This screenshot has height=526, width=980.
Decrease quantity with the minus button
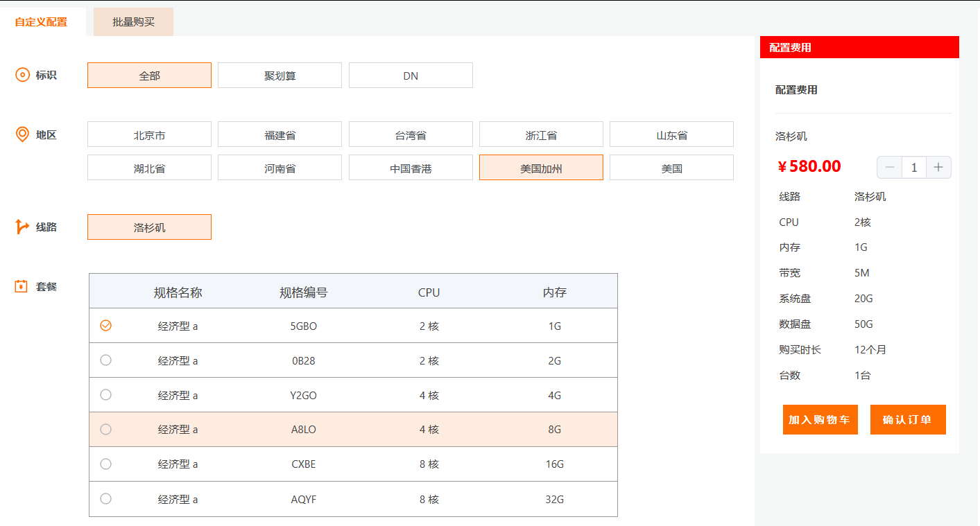coord(890,167)
